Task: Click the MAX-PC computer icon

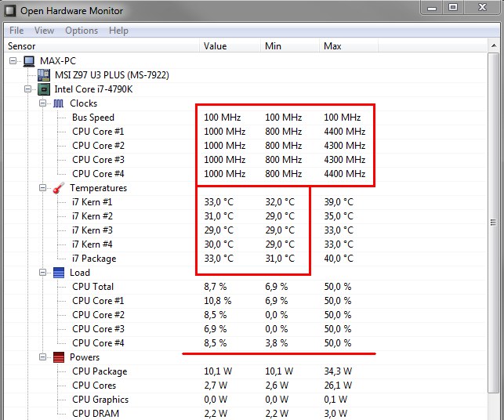Action: [x=29, y=61]
